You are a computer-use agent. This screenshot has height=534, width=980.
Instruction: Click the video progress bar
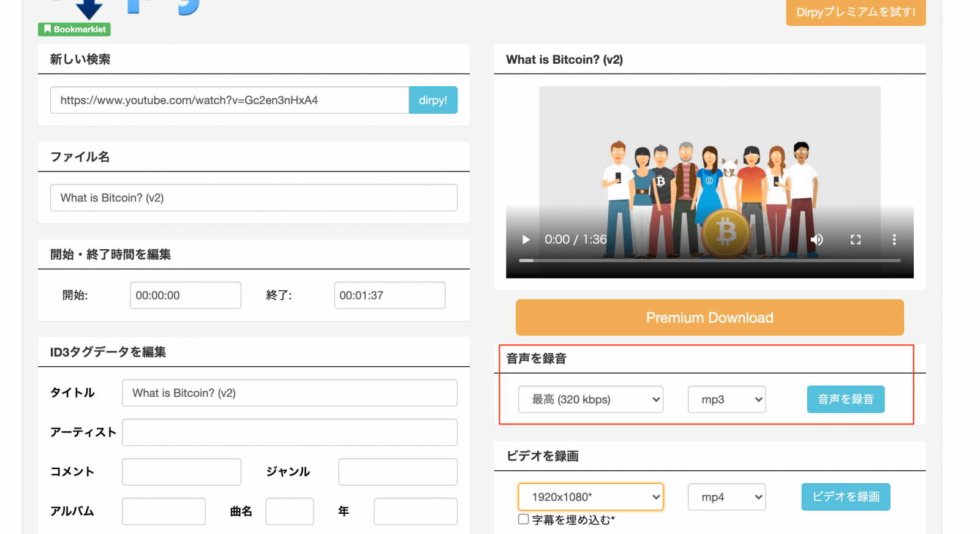pos(710,260)
